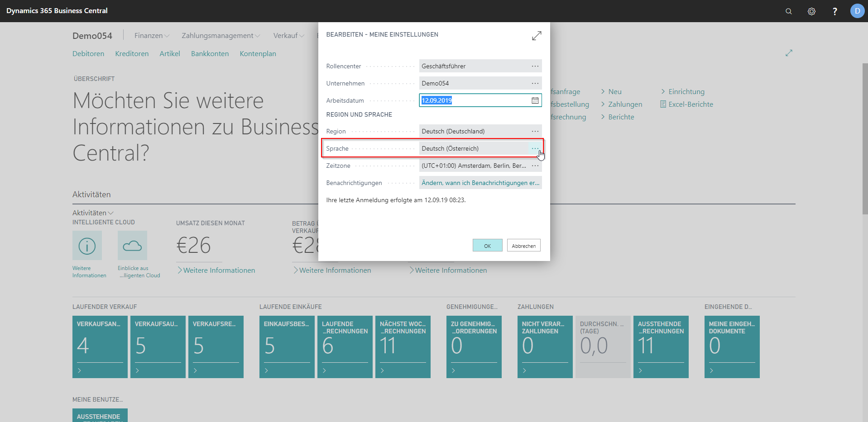Screen dimensions: 868x422
Task: Open the user account avatar D
Action: (x=857, y=11)
